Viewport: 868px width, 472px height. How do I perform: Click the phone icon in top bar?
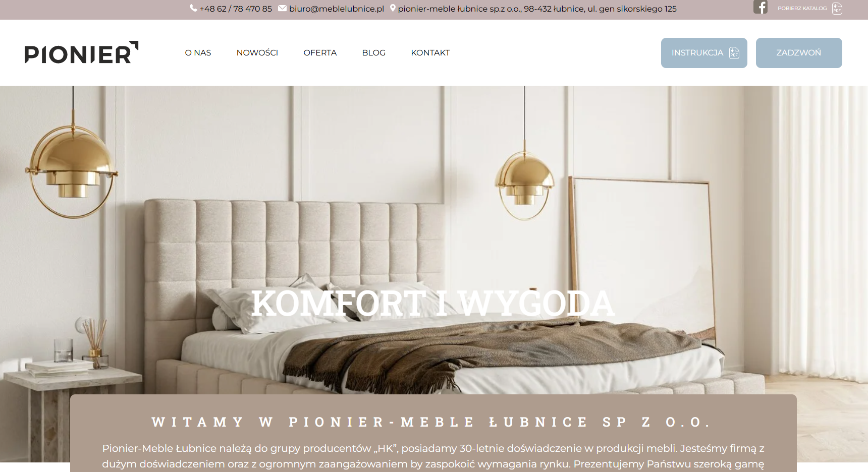(x=193, y=8)
